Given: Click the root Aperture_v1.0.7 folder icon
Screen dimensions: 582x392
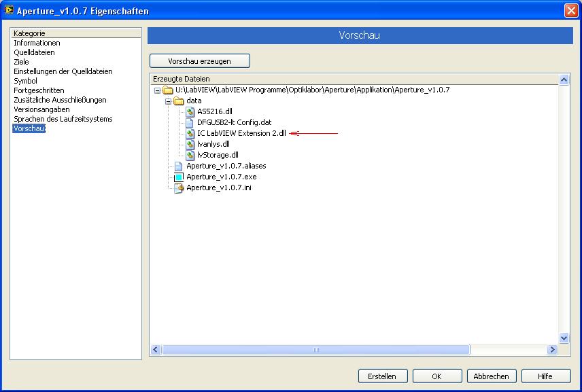Looking at the screenshot, I should (x=168, y=90).
